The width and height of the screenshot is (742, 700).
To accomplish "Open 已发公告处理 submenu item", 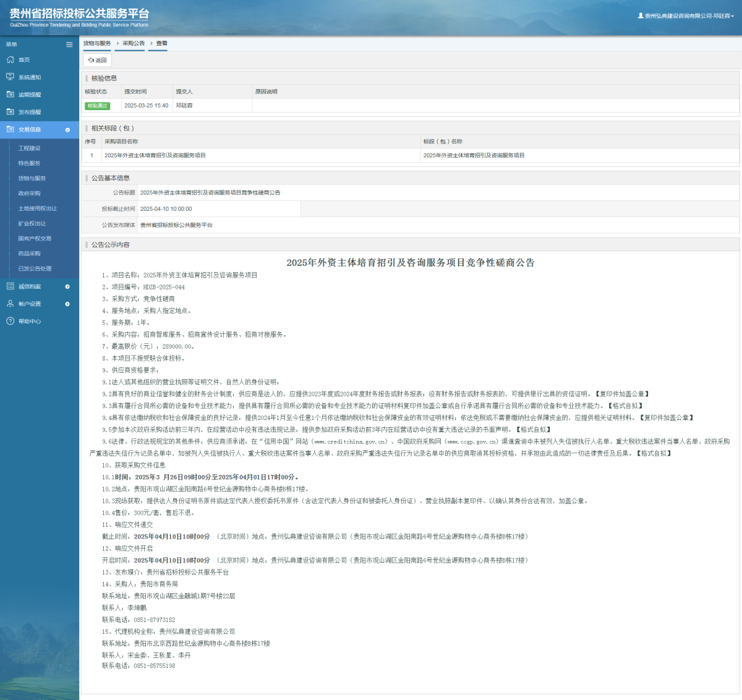I will pos(35,268).
